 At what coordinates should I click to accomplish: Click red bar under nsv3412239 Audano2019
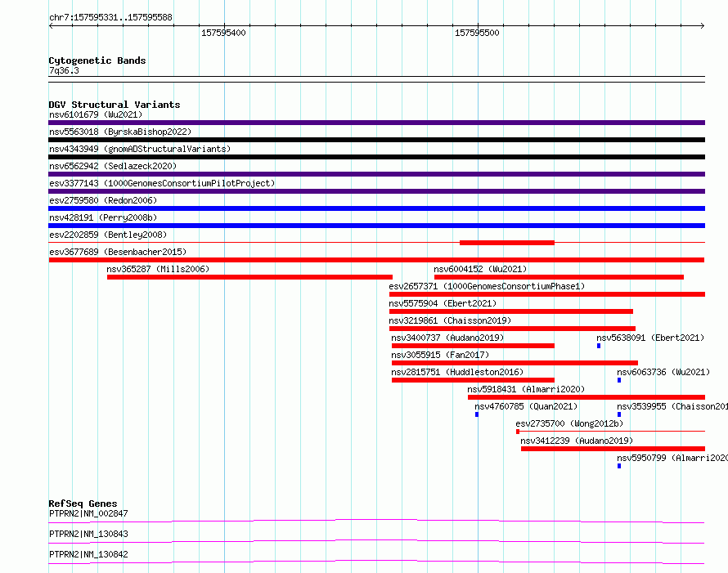pyautogui.click(x=613, y=449)
